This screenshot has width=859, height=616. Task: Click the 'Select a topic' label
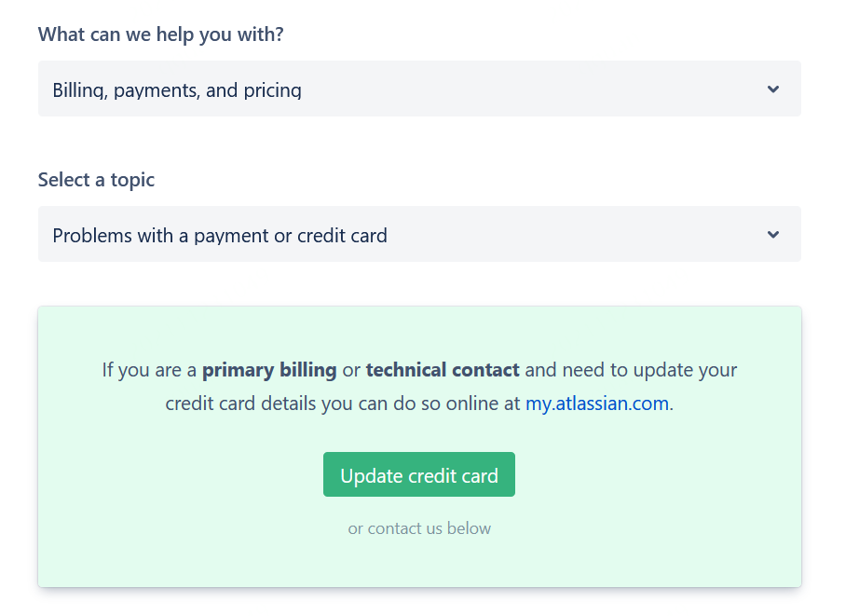point(96,180)
